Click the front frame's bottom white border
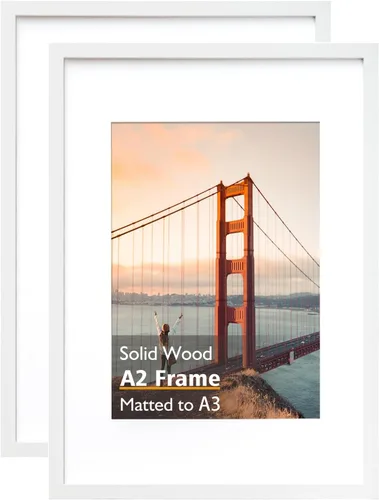 point(213,492)
